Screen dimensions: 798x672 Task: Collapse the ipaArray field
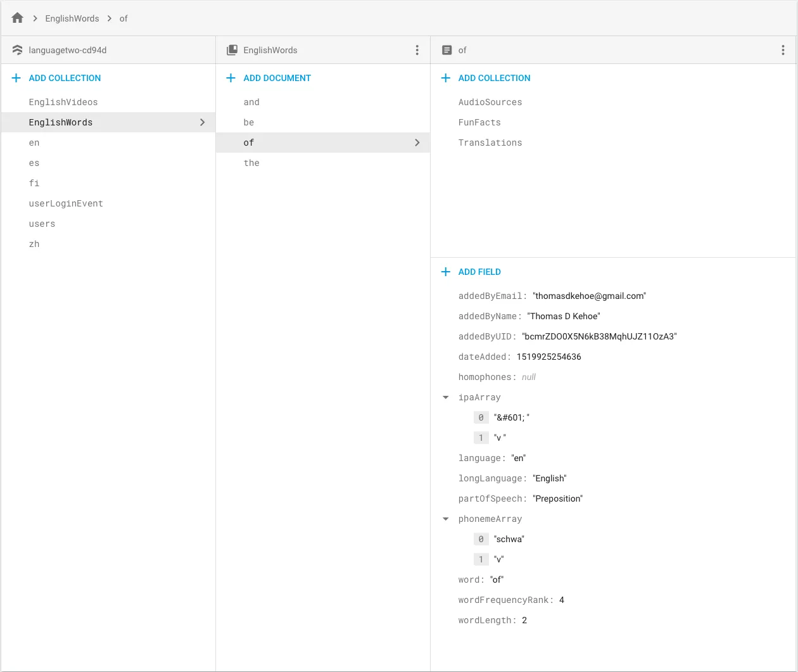[x=446, y=398]
